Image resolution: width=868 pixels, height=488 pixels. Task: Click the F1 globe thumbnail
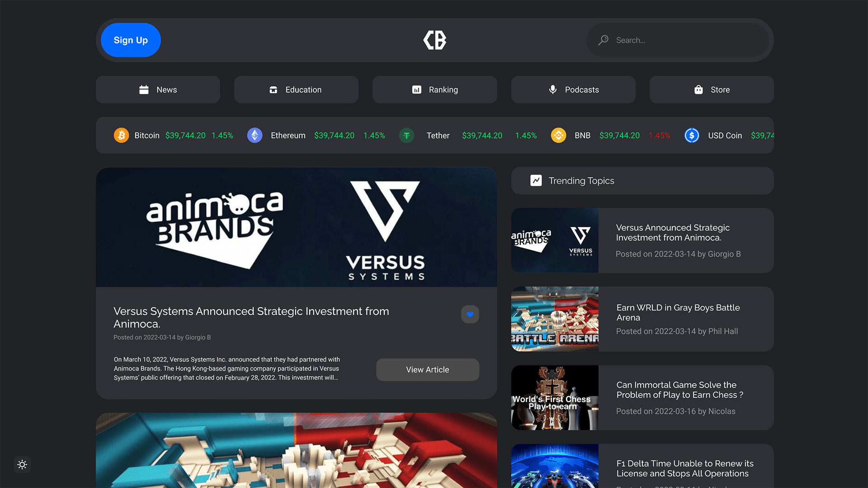(555, 466)
